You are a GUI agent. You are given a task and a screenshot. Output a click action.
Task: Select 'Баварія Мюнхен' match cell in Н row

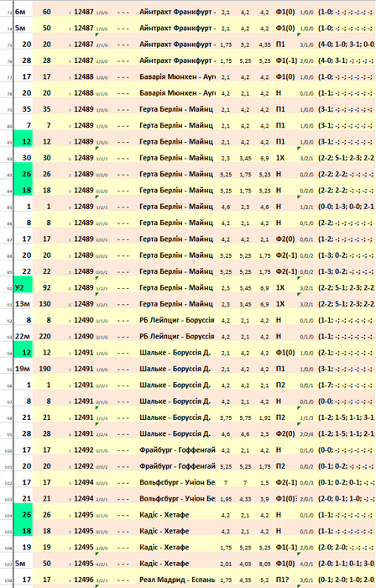(x=177, y=93)
